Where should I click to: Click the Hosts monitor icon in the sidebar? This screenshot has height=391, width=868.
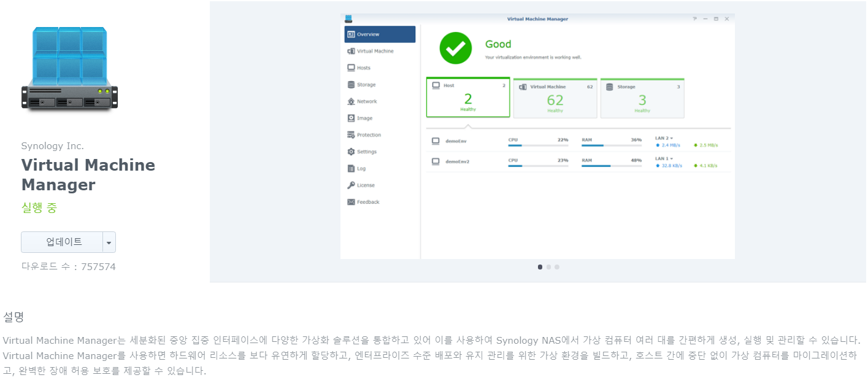click(x=351, y=68)
